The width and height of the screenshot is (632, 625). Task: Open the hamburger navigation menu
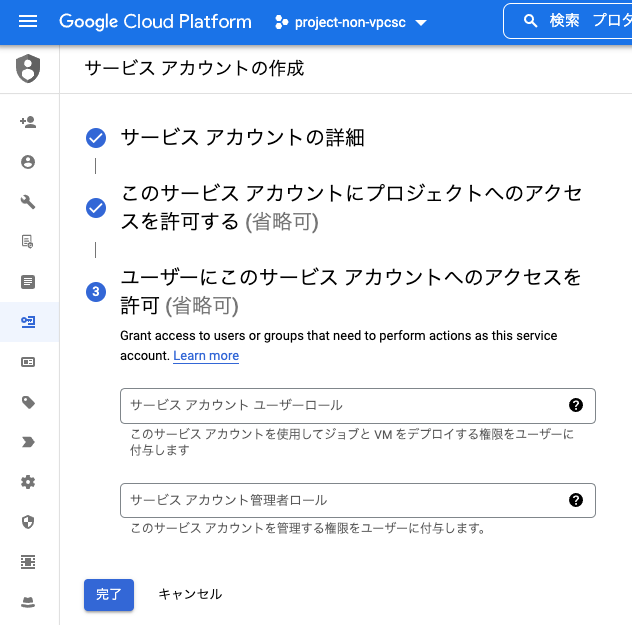click(x=28, y=21)
